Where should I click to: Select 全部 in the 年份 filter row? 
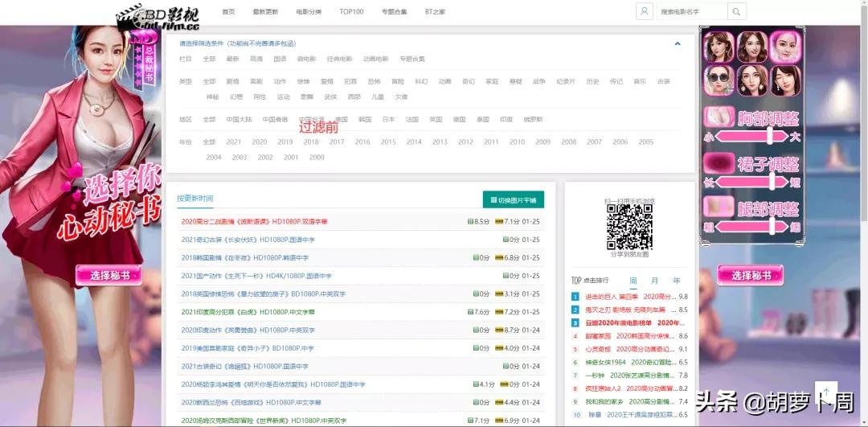pos(209,142)
